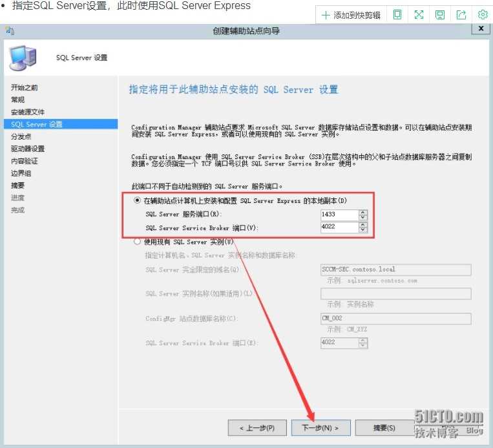Click the 4022 Service Broker 端口(E) field
Image resolution: width=493 pixels, height=448 pixels.
pos(340,343)
